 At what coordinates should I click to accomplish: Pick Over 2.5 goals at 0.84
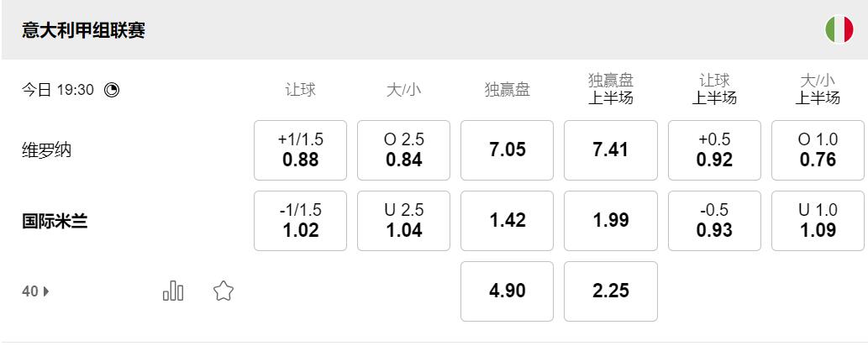403,150
